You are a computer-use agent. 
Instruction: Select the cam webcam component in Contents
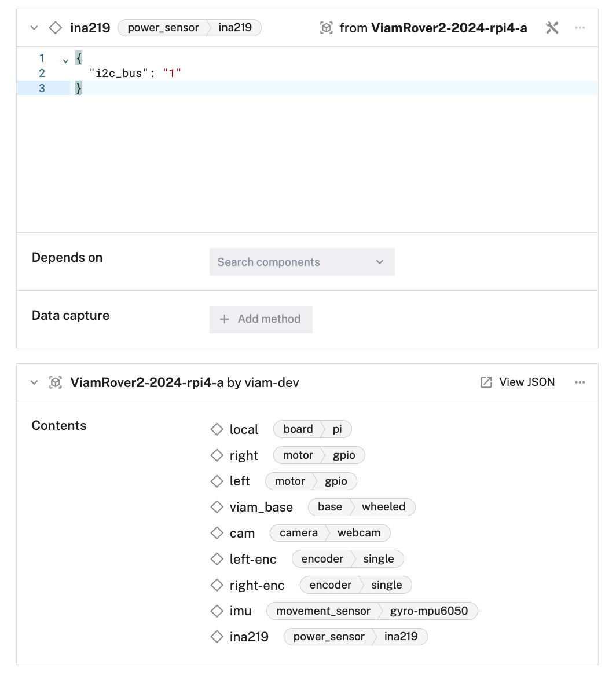242,534
